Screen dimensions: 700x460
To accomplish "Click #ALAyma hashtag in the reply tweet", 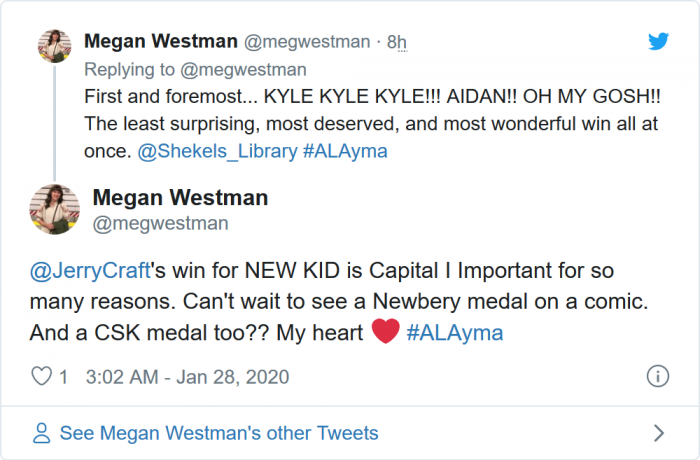I will click(345, 151).
